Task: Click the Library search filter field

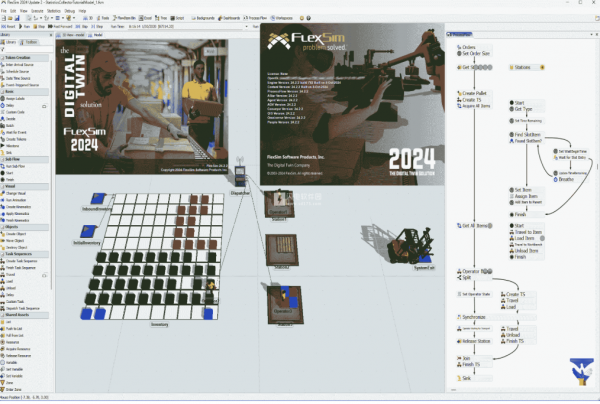Action: [28, 49]
